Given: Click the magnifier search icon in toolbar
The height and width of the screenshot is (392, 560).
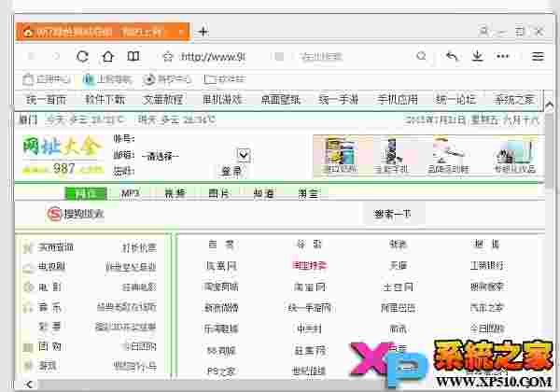Looking at the screenshot, I should (422, 56).
